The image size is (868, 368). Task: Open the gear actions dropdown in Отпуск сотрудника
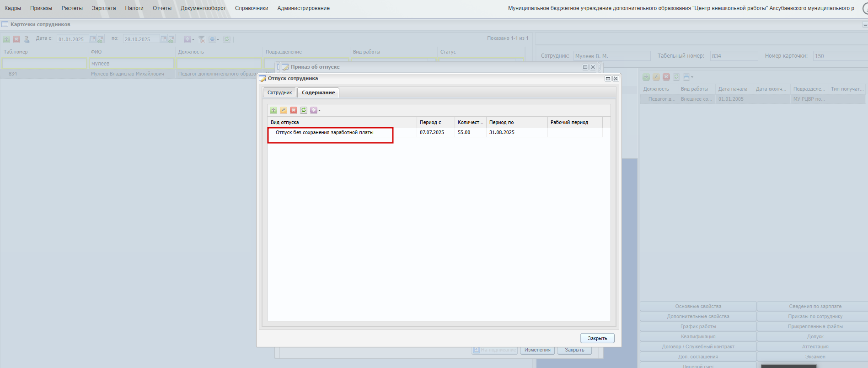point(315,110)
